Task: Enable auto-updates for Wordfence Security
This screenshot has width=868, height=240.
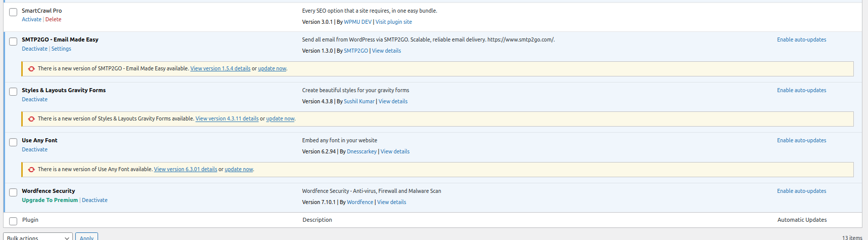Action: pos(801,191)
